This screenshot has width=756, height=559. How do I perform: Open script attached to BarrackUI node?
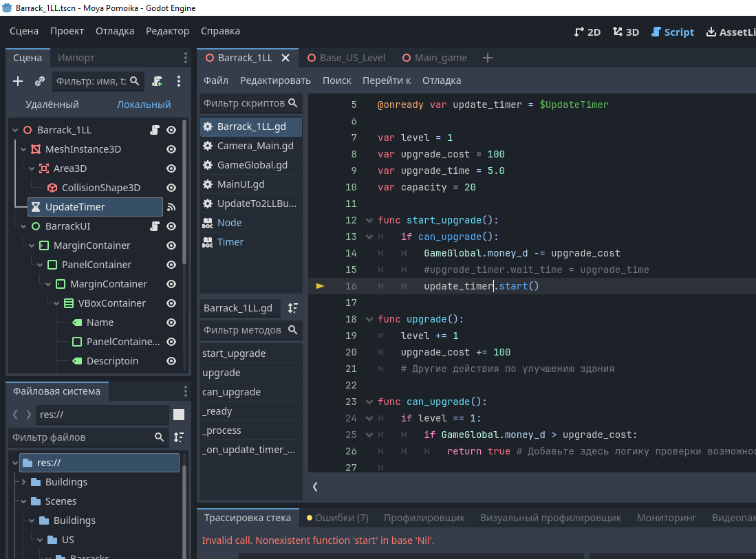(x=155, y=226)
